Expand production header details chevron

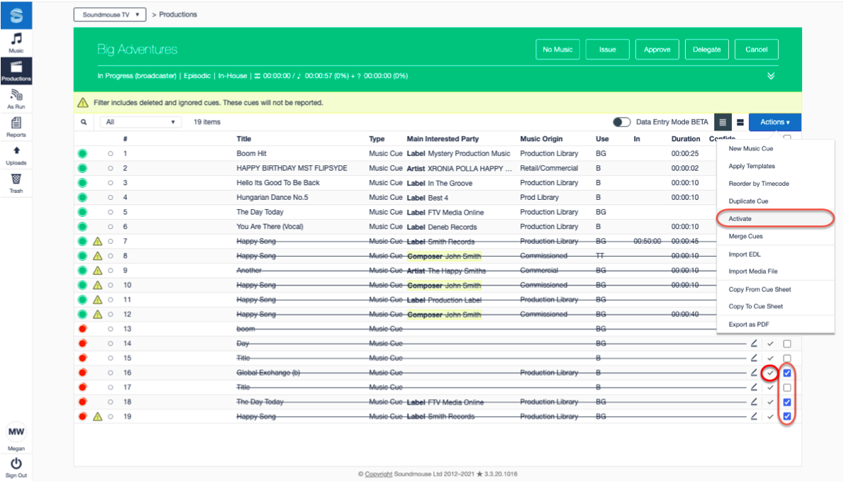point(771,76)
